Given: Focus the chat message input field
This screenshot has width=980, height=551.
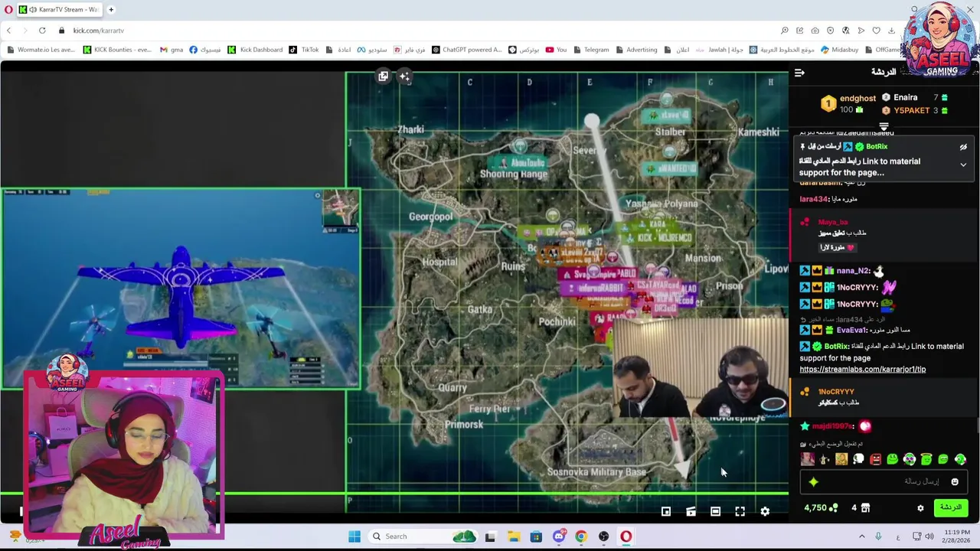Looking at the screenshot, I should pos(884,481).
